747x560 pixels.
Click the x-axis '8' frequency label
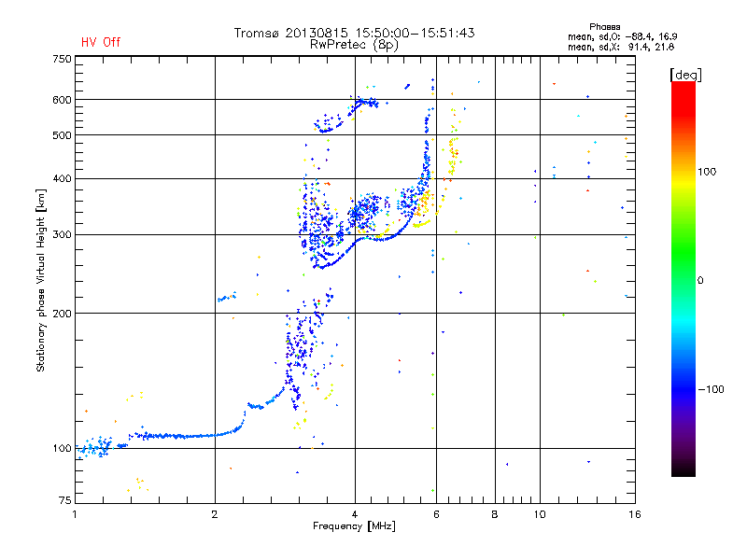click(495, 514)
